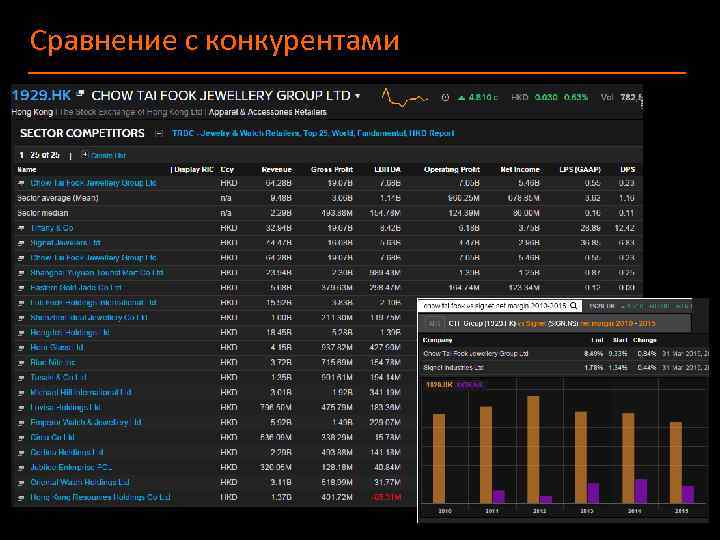The image size is (720, 540).
Task: Click the quote icon beside Tiffany & Co
Action: tap(21, 228)
